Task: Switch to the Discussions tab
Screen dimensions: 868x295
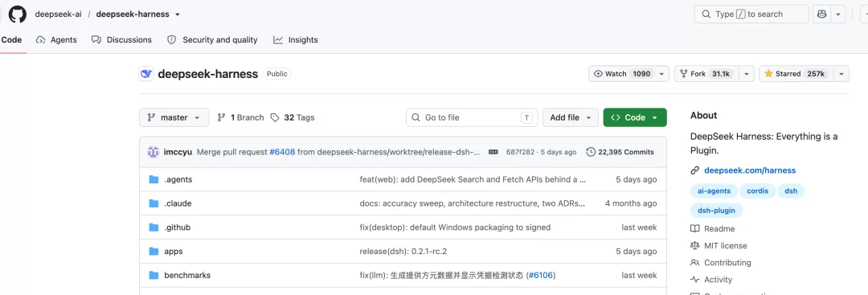Action: [122, 40]
